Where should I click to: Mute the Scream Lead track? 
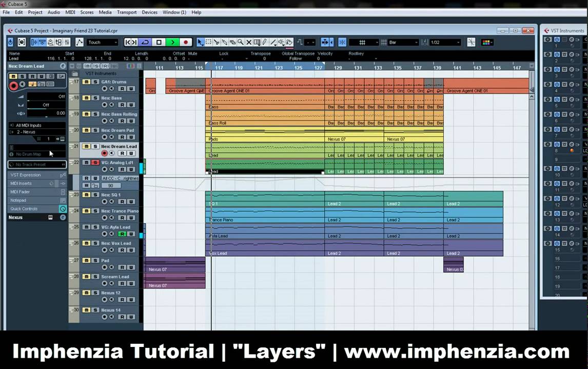point(87,276)
